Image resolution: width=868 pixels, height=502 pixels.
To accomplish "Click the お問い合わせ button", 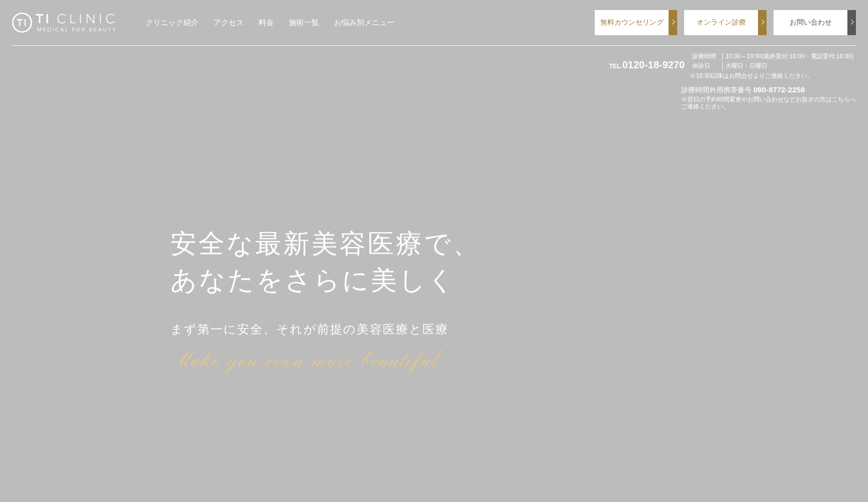I will pyautogui.click(x=810, y=22).
